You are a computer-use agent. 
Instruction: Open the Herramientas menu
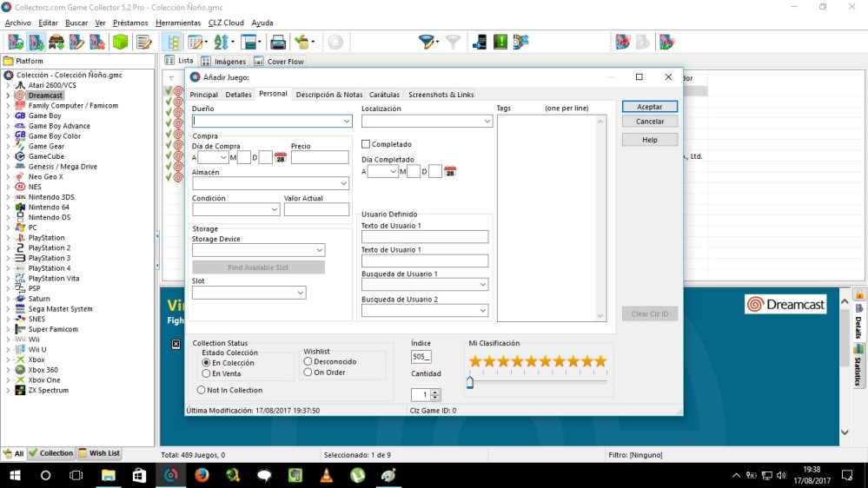click(x=178, y=23)
